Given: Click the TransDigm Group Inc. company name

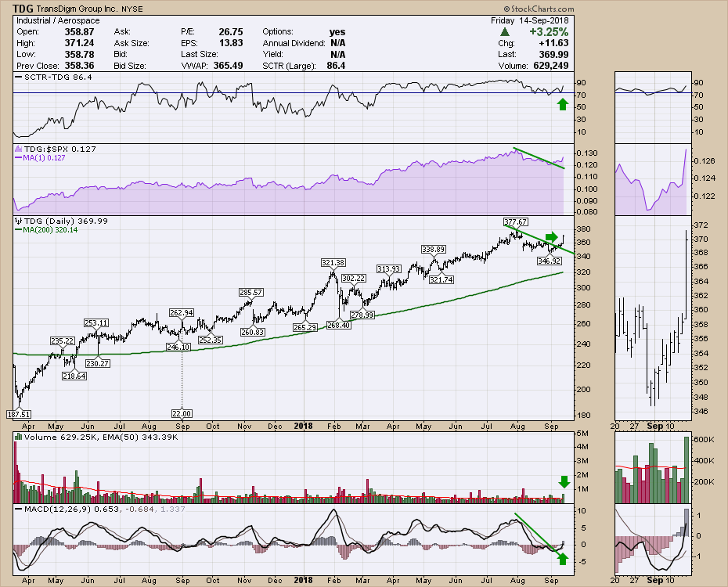Looking at the screenshot, I should [x=77, y=9].
